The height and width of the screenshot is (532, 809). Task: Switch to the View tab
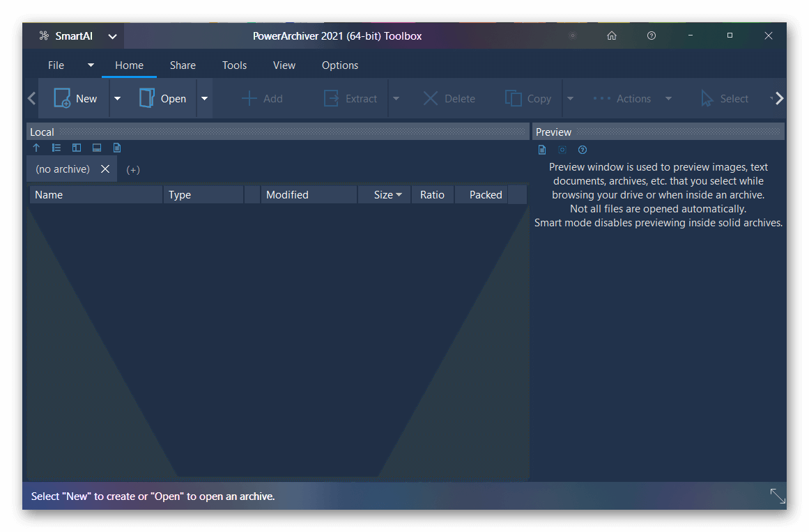[x=284, y=65]
